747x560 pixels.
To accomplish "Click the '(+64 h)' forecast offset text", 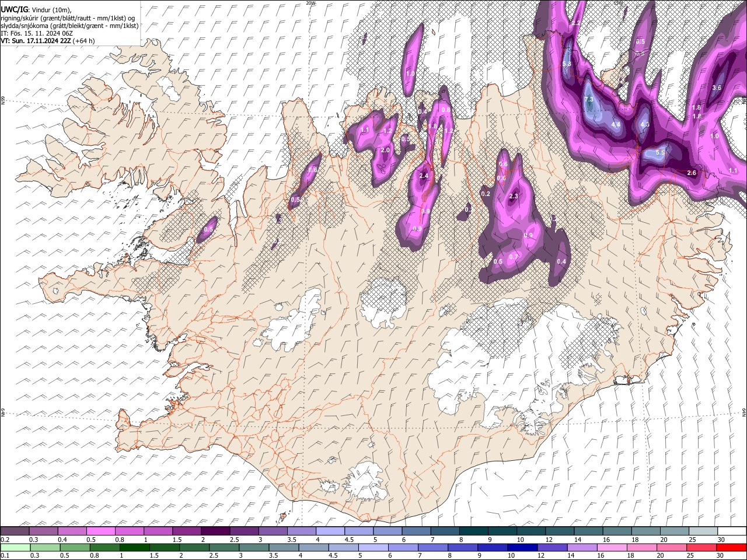I will pos(84,41).
